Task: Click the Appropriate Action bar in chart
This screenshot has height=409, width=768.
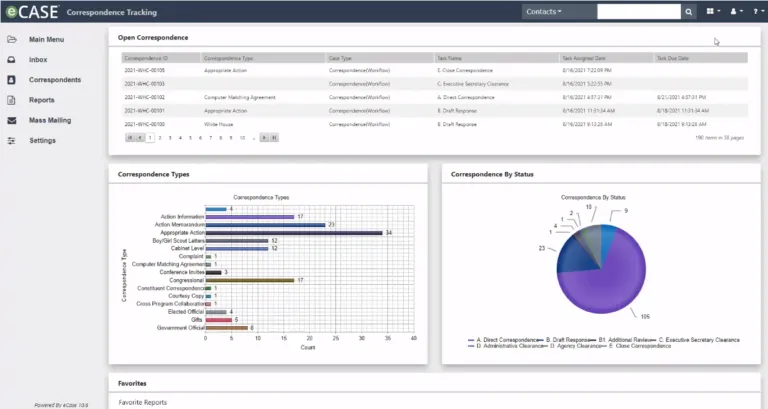Action: click(x=294, y=233)
